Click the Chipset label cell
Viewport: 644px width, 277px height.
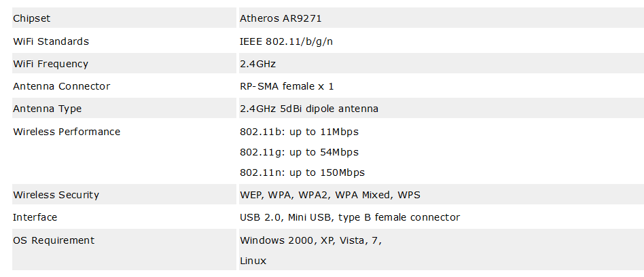point(124,18)
